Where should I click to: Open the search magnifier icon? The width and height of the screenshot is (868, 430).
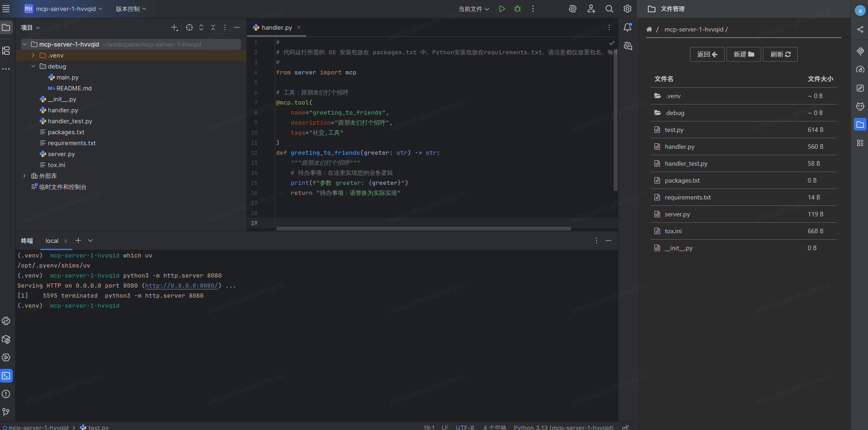609,9
